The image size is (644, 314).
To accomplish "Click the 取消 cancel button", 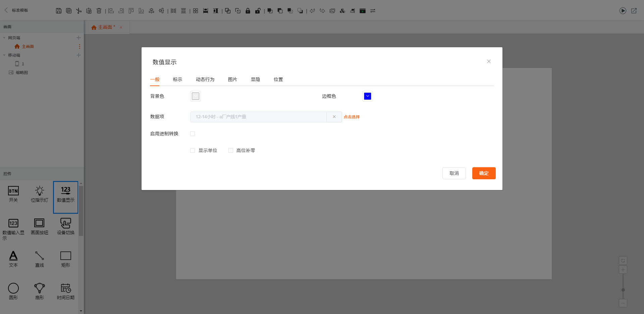I will pyautogui.click(x=454, y=173).
